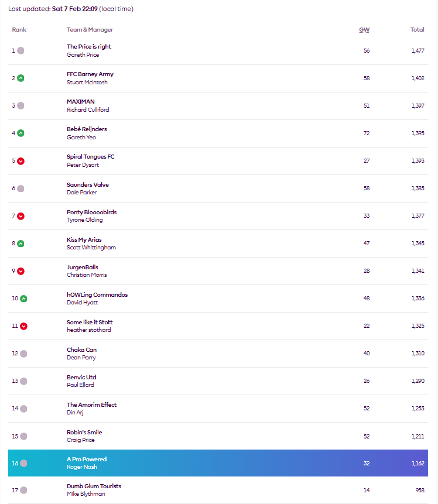
Task: Click grey no-change dot beside The Price is right
Action: 20,51
